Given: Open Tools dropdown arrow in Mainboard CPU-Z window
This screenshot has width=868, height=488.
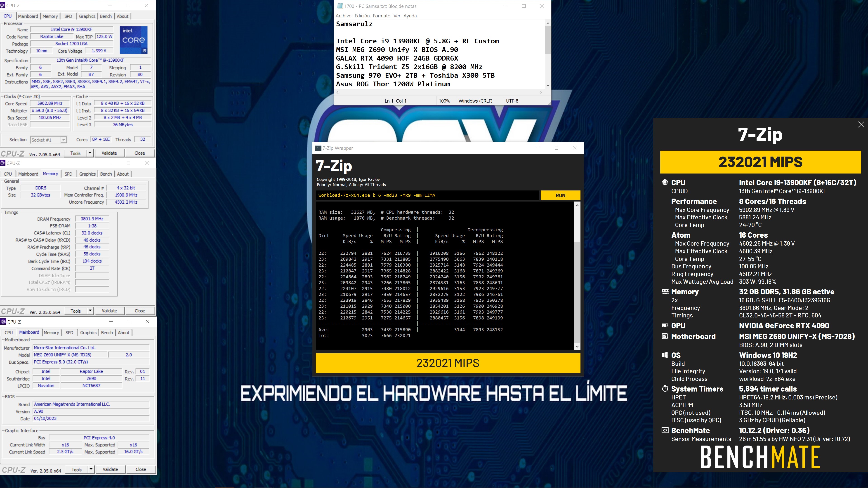Looking at the screenshot, I should (91, 469).
